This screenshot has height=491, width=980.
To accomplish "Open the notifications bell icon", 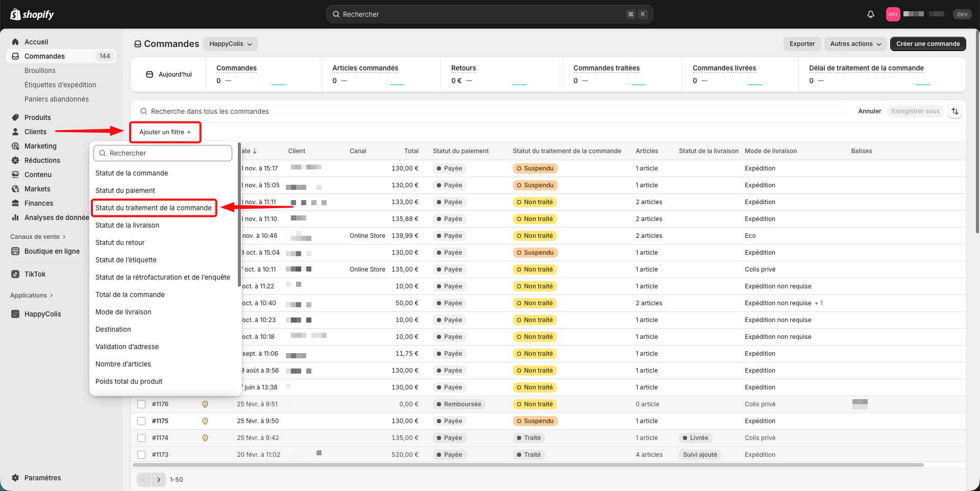I will coord(871,14).
